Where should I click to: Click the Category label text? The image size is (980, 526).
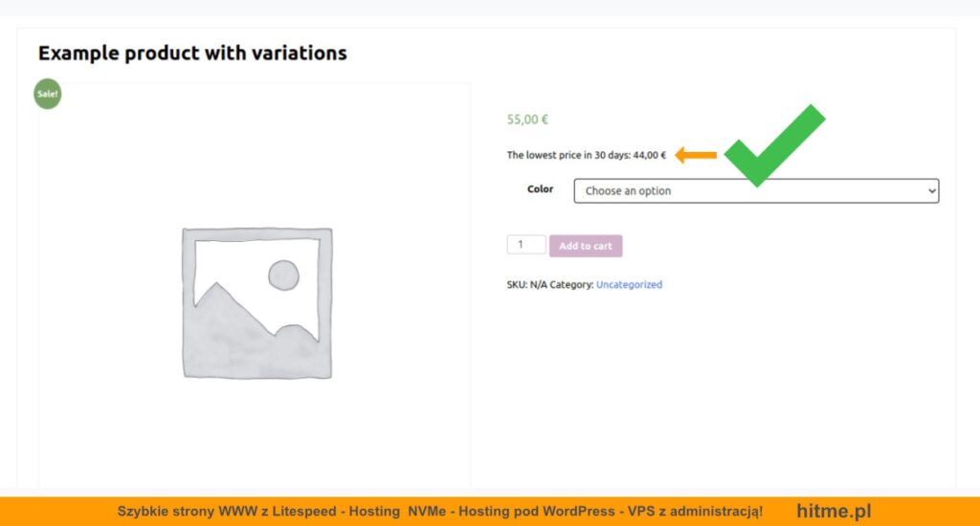tap(571, 285)
